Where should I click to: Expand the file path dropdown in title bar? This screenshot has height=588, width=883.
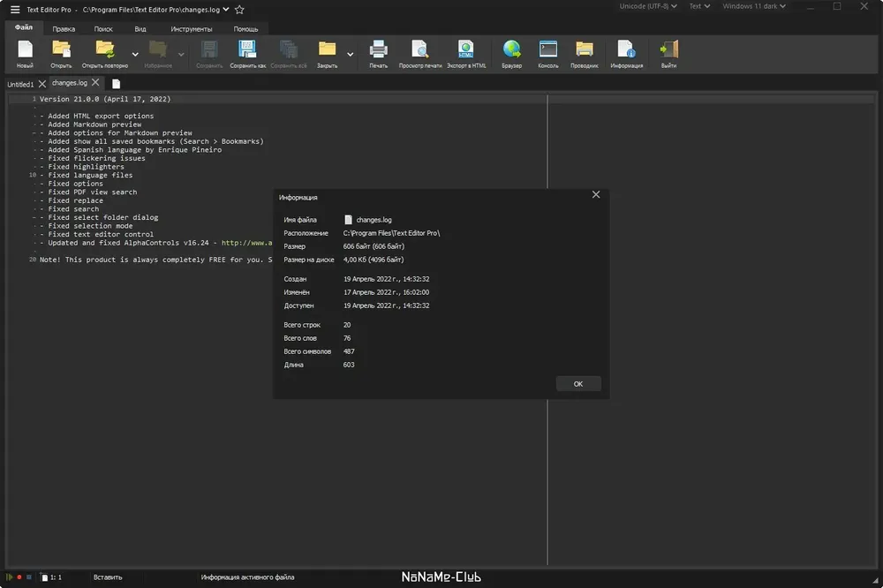point(226,9)
